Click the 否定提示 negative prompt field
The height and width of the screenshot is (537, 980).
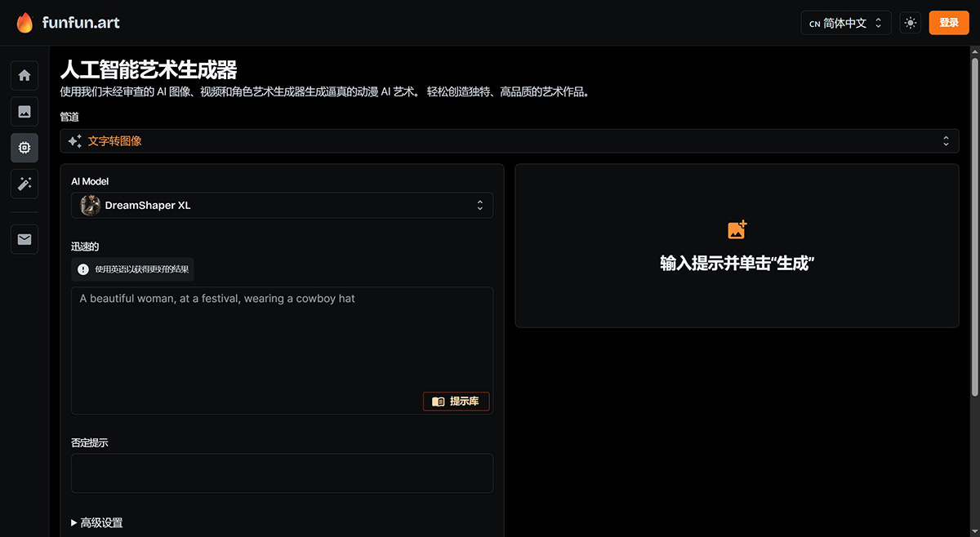[282, 473]
